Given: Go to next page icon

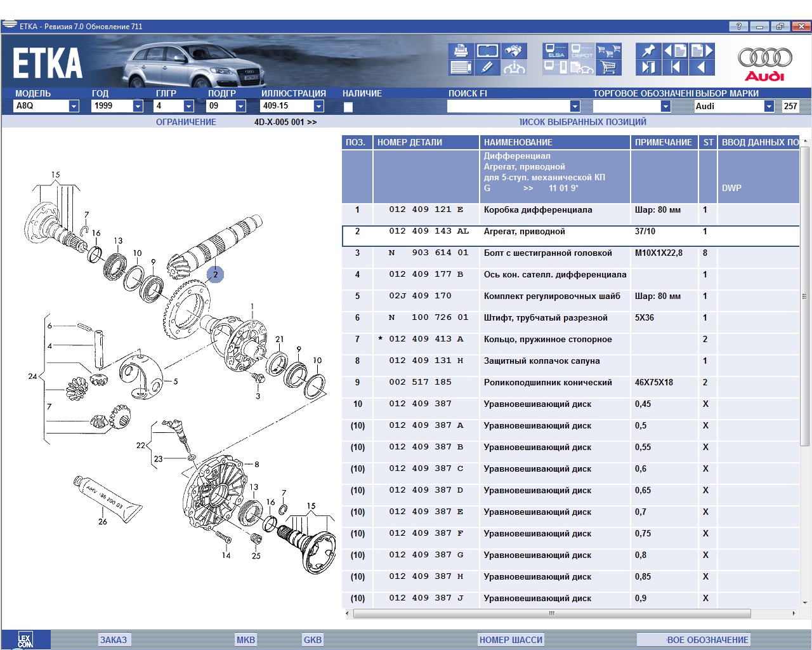Looking at the screenshot, I should point(702,51).
